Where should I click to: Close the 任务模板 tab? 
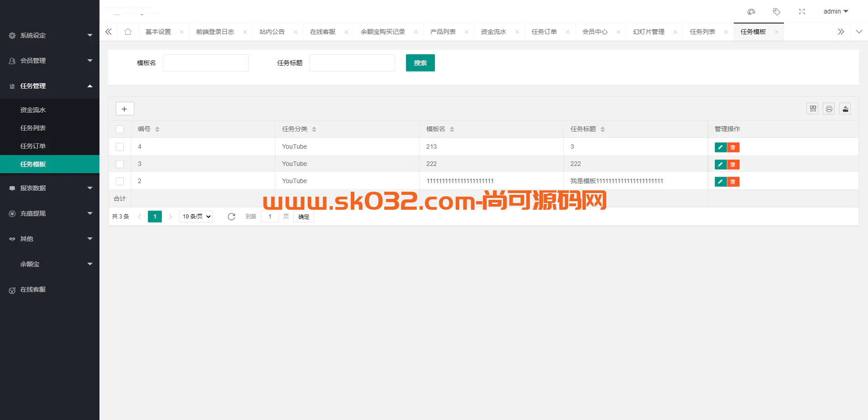coord(777,32)
